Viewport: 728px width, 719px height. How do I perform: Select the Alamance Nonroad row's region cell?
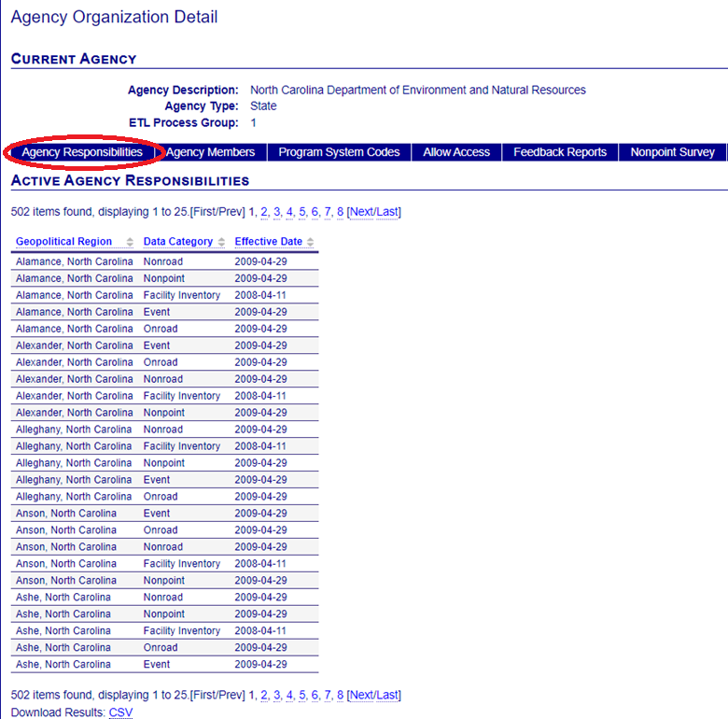[75, 261]
